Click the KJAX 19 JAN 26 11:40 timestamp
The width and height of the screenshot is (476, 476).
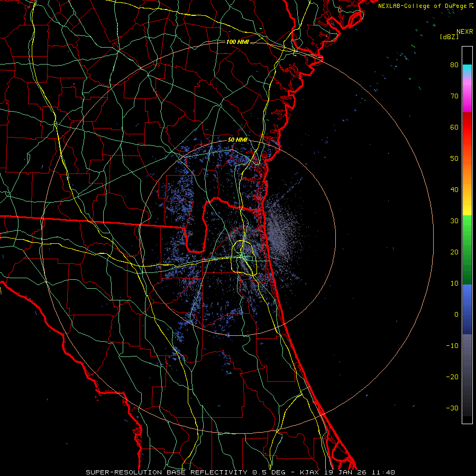(x=347, y=472)
